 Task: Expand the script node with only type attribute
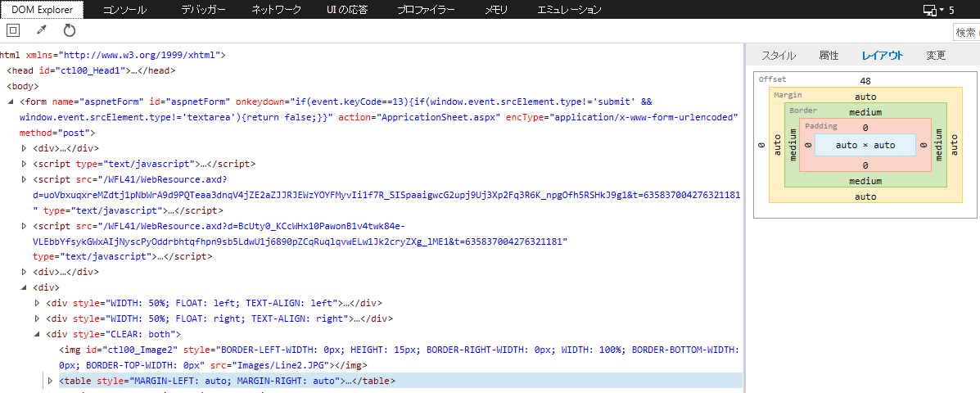click(x=25, y=164)
